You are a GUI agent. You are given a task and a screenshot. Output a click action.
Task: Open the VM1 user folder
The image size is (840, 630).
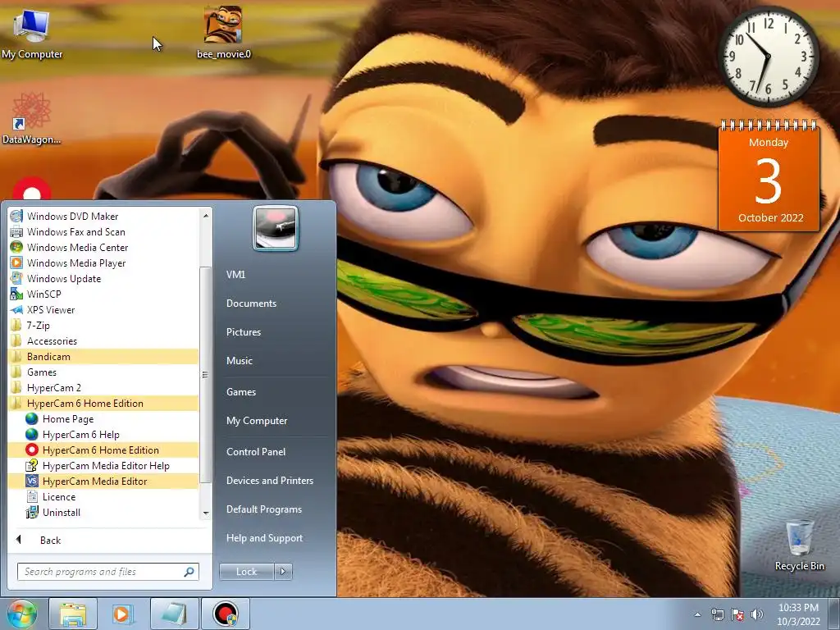pyautogui.click(x=235, y=274)
